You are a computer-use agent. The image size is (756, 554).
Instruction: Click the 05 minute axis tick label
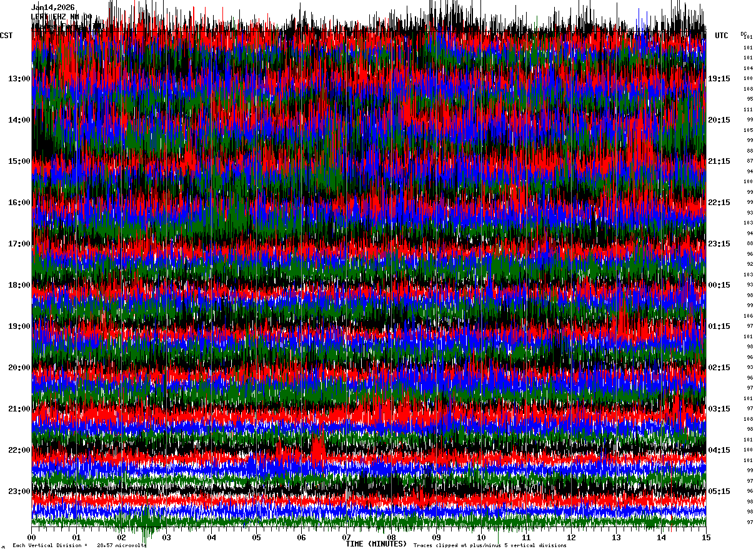257,537
